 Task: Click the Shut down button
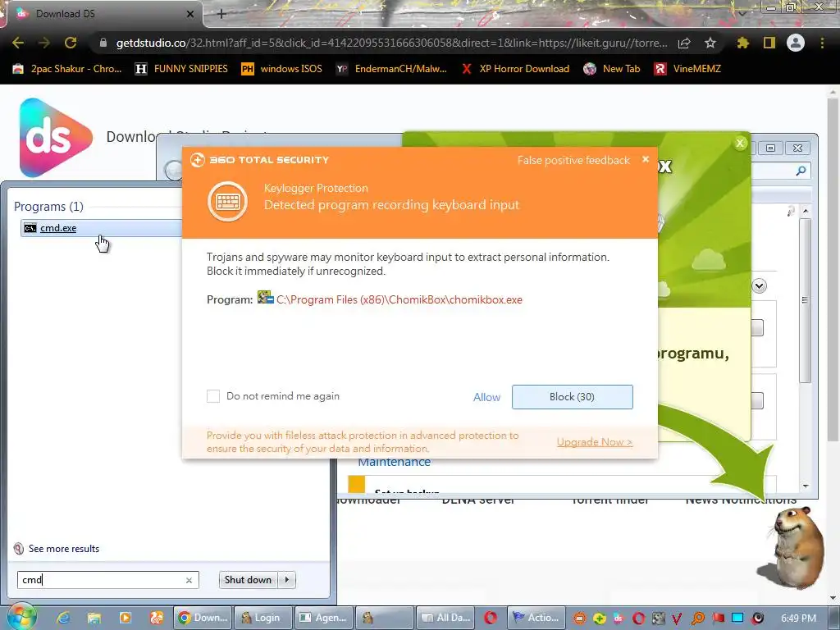248,580
